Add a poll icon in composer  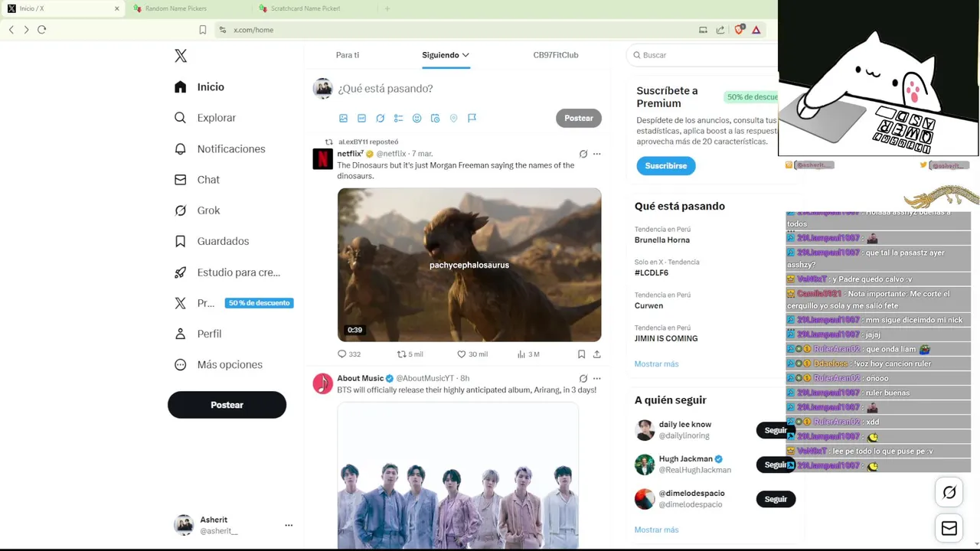tap(398, 118)
